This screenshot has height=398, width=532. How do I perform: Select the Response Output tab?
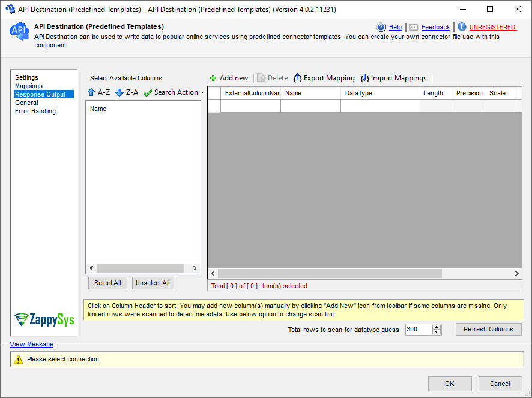tap(43, 94)
